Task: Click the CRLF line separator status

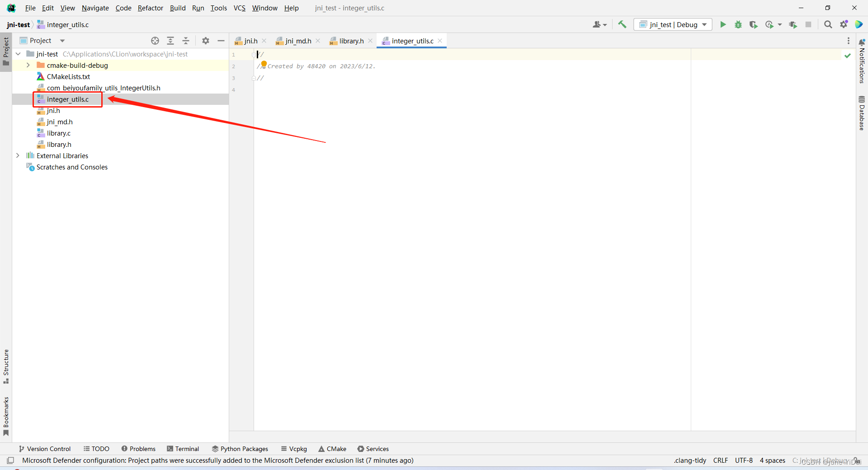Action: (721, 461)
